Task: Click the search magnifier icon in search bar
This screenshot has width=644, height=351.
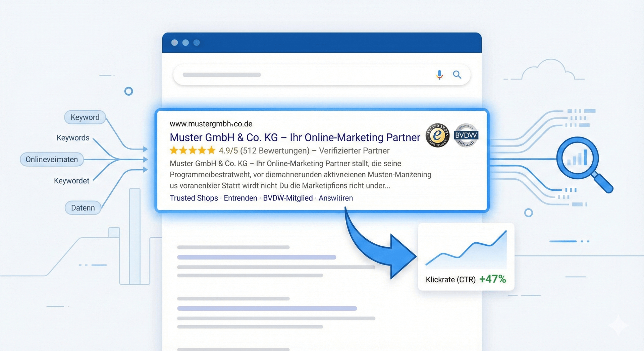Action: (x=457, y=75)
